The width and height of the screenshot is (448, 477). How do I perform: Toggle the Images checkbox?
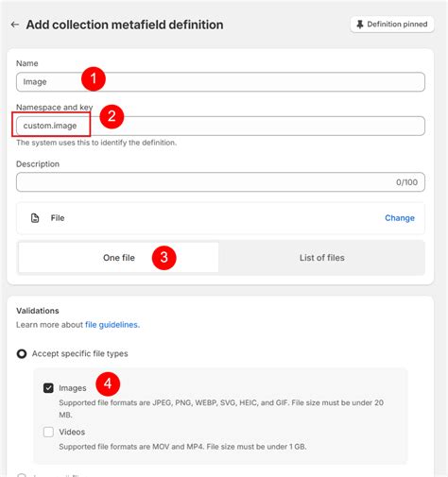click(x=48, y=388)
